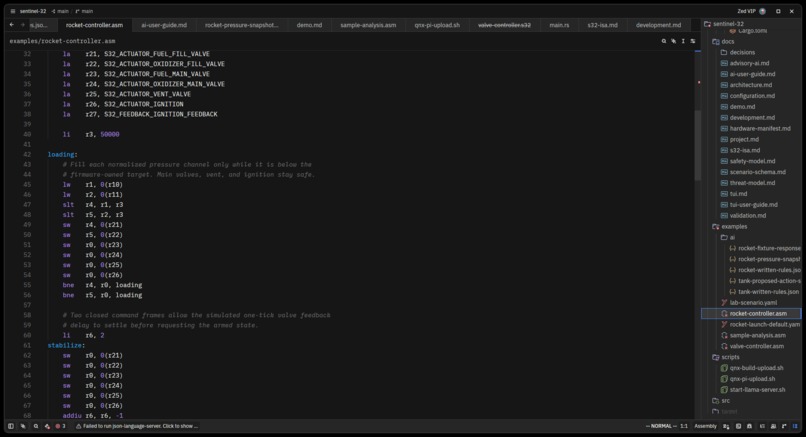Viewport: 806px width, 437px height.
Task: Open buffer search magnifier icon in editor toolbar
Action: pyautogui.click(x=664, y=41)
